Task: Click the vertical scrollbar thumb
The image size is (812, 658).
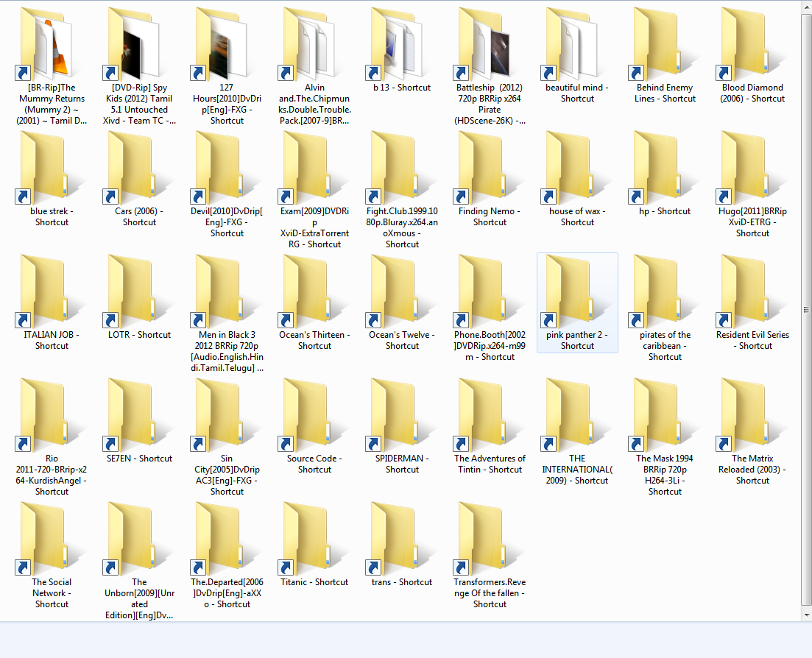Action: (x=806, y=310)
